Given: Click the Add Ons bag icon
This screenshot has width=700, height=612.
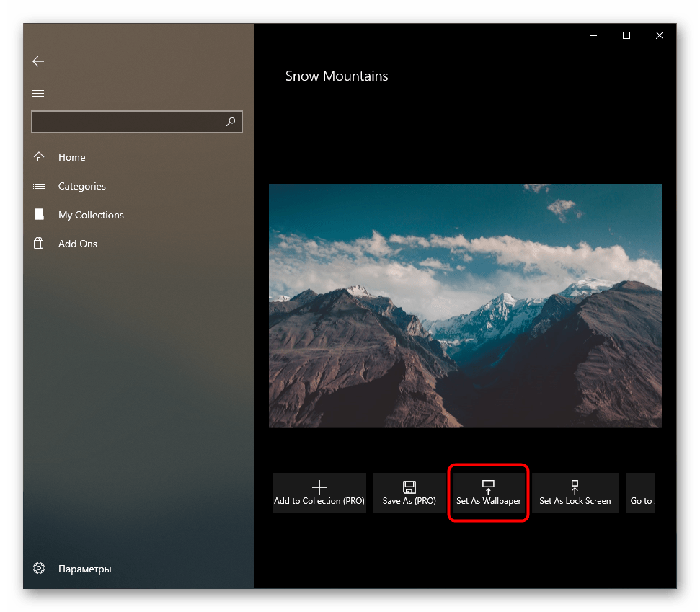Looking at the screenshot, I should 39,244.
